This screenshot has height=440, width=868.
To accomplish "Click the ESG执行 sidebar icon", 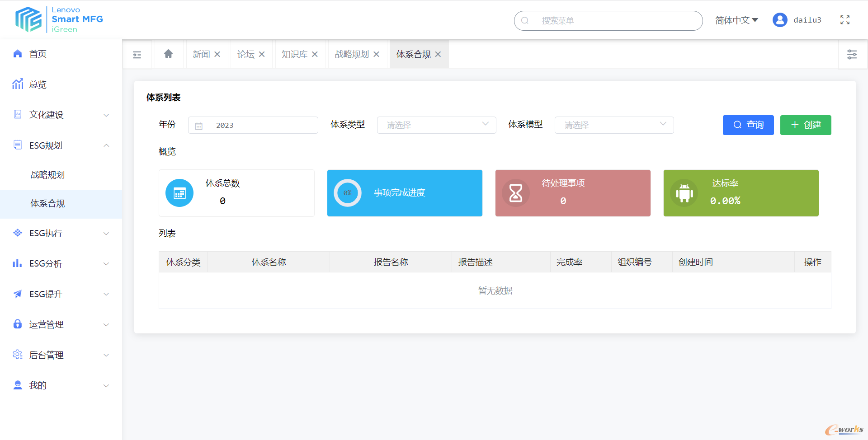I will tap(18, 233).
